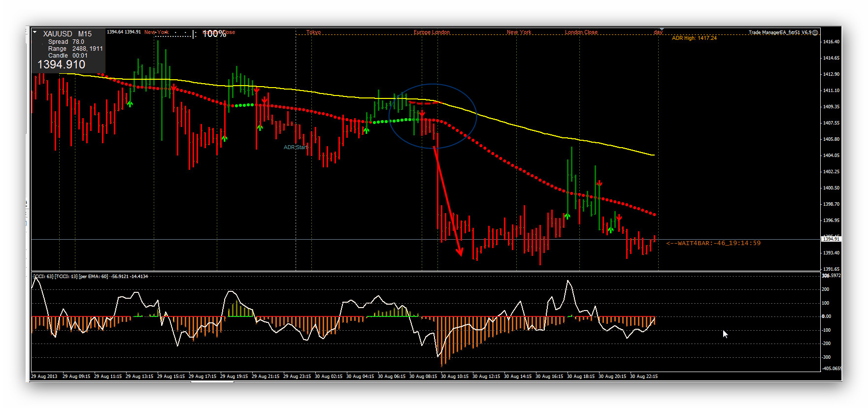Open the chart menu triangle beside XAUUSD
868x408 pixels.
pos(34,32)
